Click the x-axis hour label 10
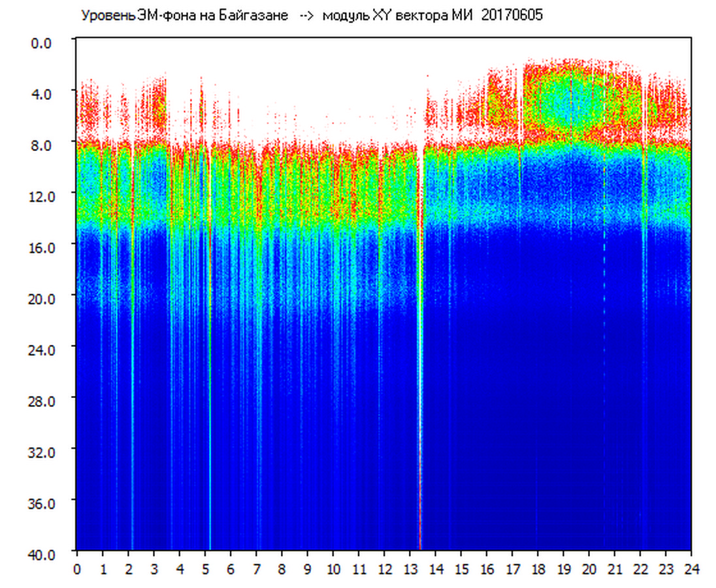Image resolution: width=716 pixels, height=588 pixels. pos(333,569)
